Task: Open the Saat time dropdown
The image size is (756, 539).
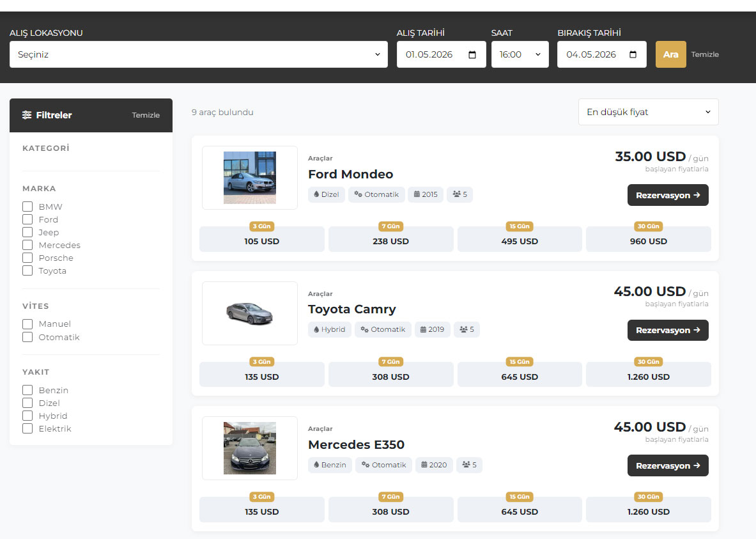Action: pyautogui.click(x=520, y=54)
